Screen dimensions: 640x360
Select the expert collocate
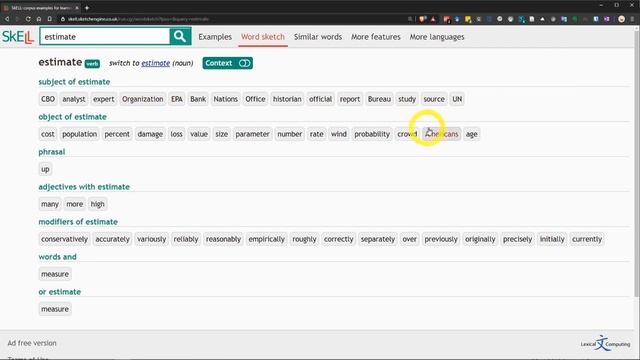tap(104, 99)
